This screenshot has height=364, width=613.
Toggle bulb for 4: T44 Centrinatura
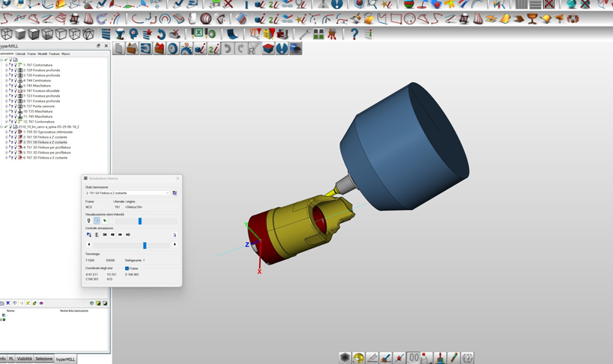[15, 80]
